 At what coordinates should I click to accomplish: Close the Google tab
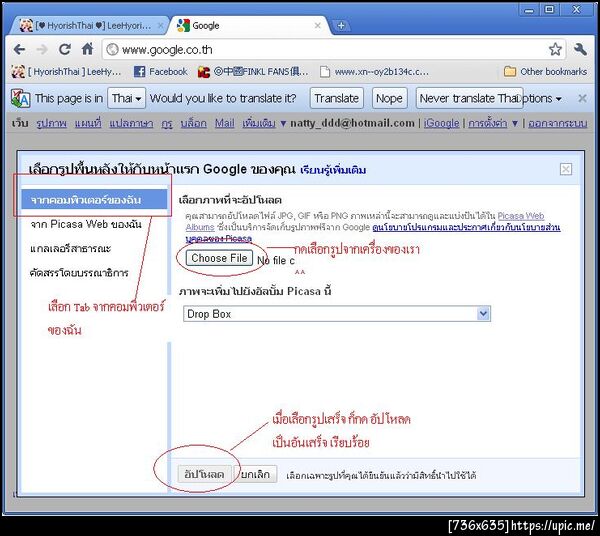coord(318,26)
